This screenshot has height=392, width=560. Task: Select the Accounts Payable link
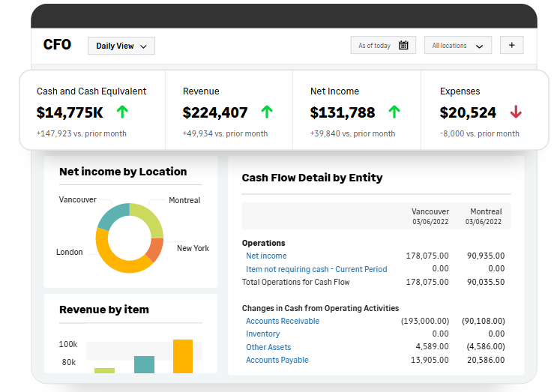(x=277, y=360)
